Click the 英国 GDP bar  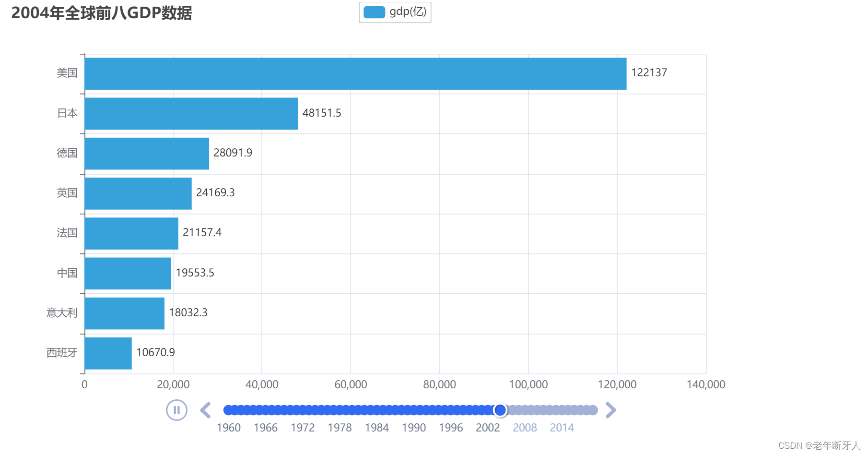138,193
